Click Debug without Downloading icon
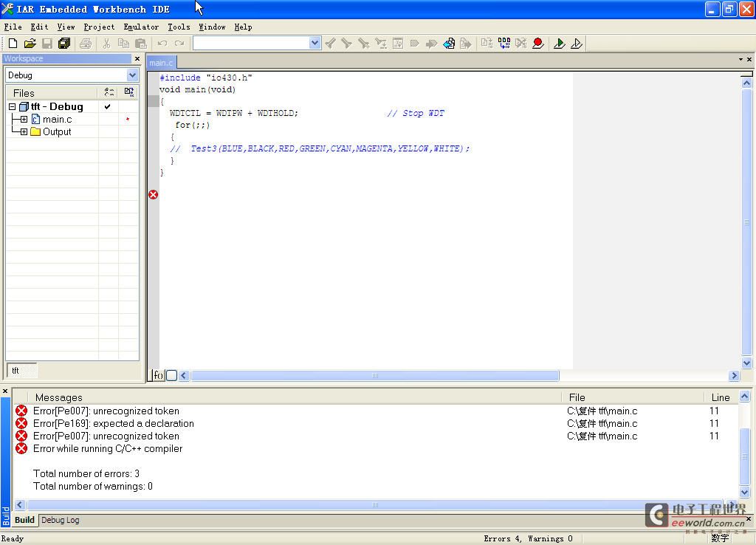 click(577, 44)
